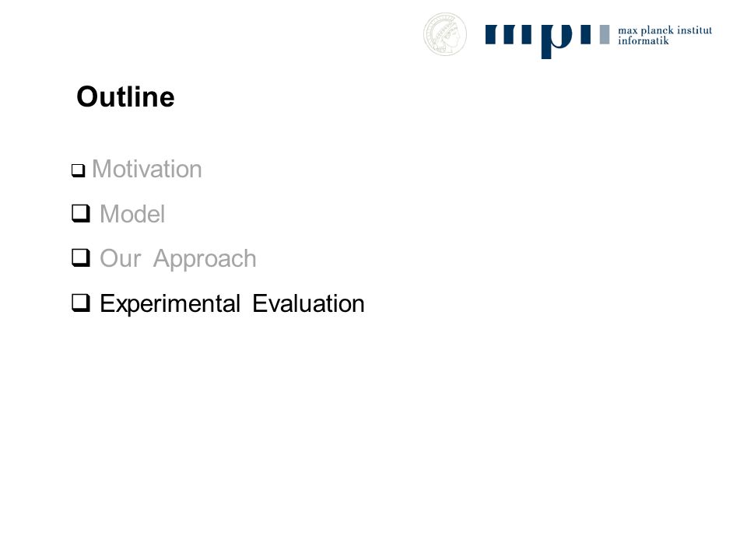Click the letter p in mpi logo

pyautogui.click(x=556, y=42)
